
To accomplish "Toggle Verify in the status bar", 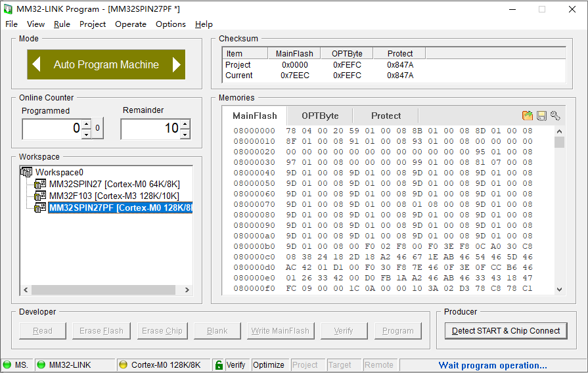I will click(235, 364).
